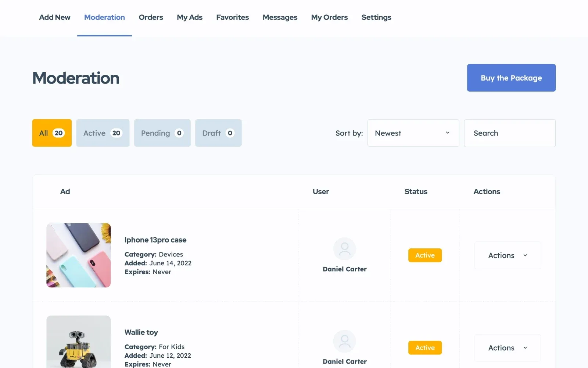Filter by Draft ads
The height and width of the screenshot is (368, 588).
pyautogui.click(x=218, y=133)
